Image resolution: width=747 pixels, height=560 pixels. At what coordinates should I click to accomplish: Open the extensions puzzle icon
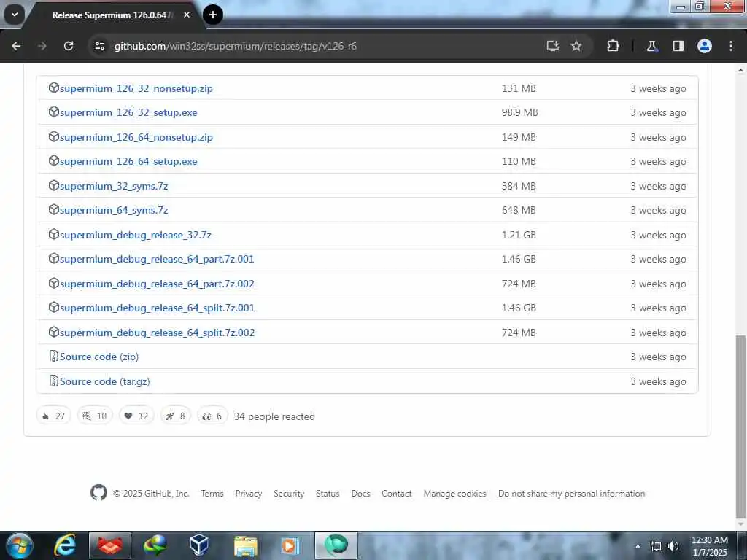(x=613, y=46)
